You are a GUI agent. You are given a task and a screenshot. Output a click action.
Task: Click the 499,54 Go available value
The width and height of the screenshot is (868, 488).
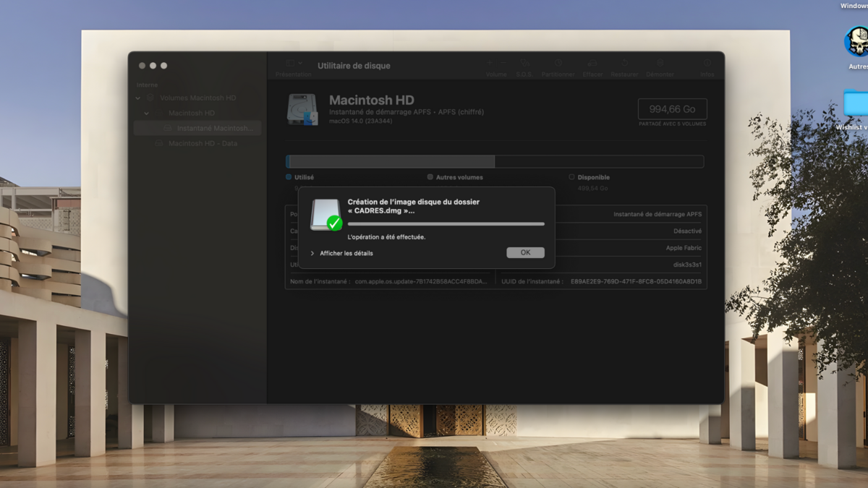click(x=592, y=188)
